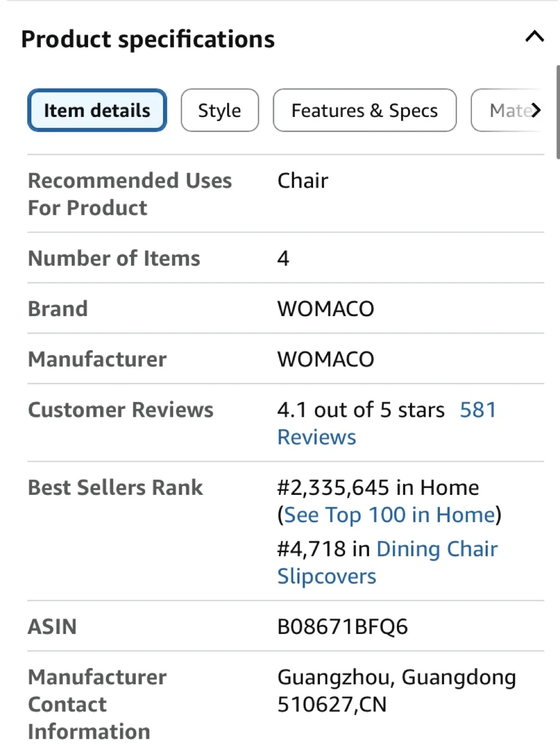Image resolution: width=560 pixels, height=755 pixels.
Task: Open the See Top 100 in Home link
Action: pos(390,515)
